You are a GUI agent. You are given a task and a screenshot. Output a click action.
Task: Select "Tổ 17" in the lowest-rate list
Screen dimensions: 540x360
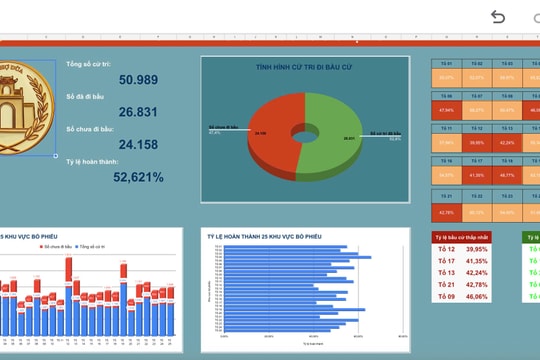click(x=447, y=261)
